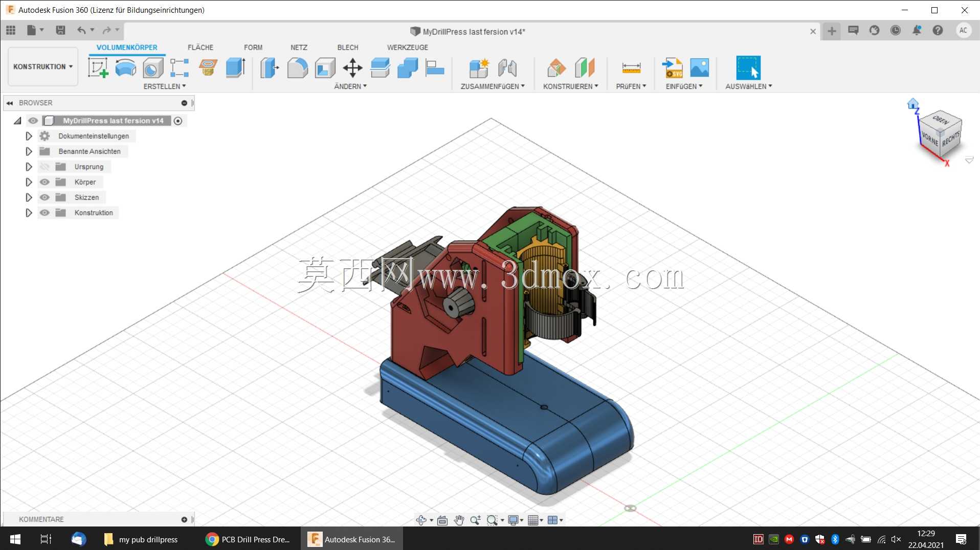Open the data panel grid icon
Screen dimensions: 980x550
pyautogui.click(x=11, y=30)
